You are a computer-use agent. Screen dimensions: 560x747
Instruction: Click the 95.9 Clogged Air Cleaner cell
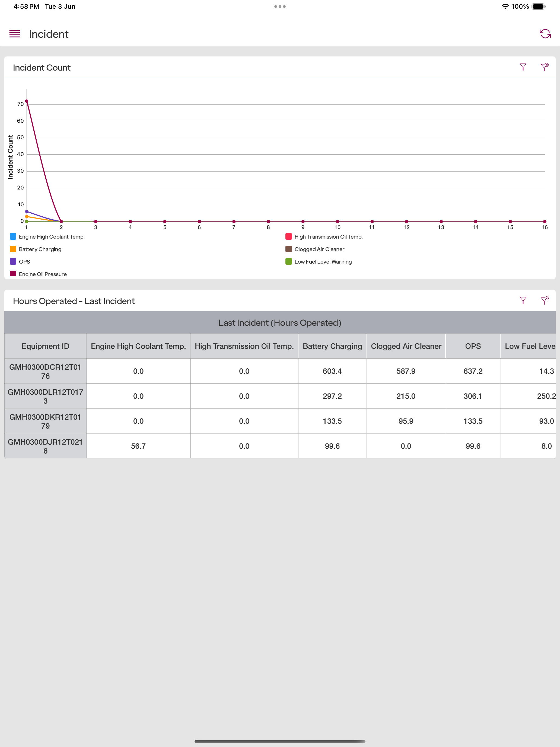tap(406, 421)
